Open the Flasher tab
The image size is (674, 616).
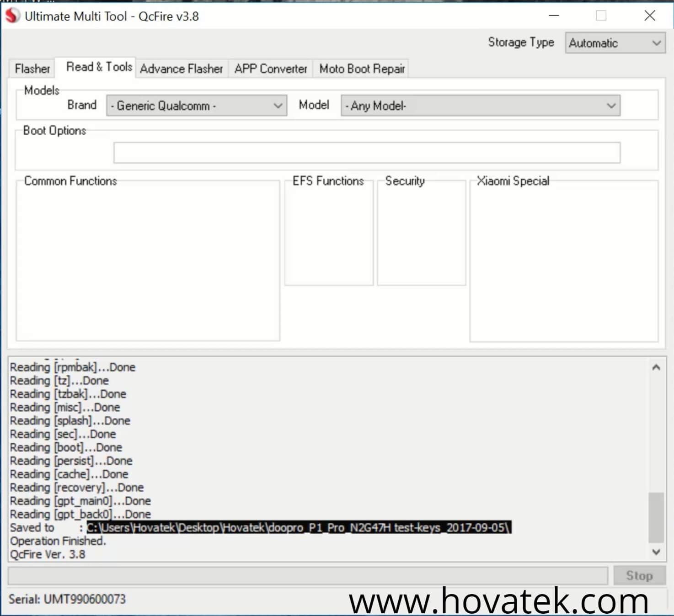pos(32,69)
